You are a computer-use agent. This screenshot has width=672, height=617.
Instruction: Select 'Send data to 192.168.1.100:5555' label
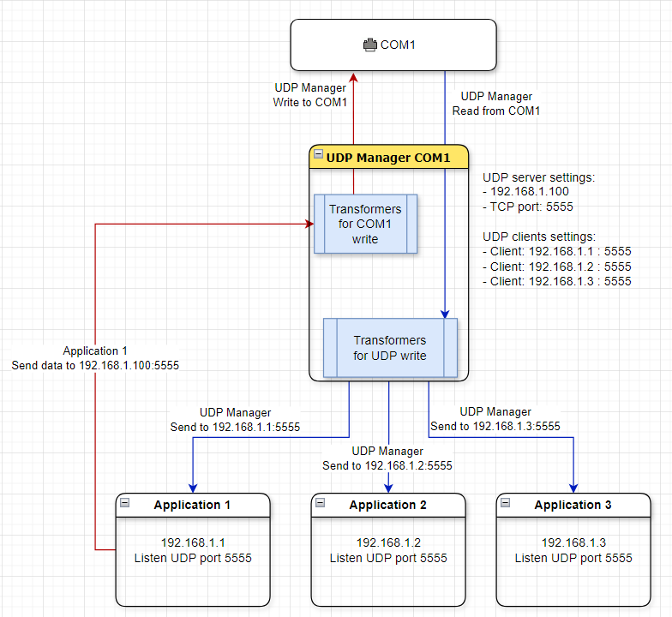(95, 365)
